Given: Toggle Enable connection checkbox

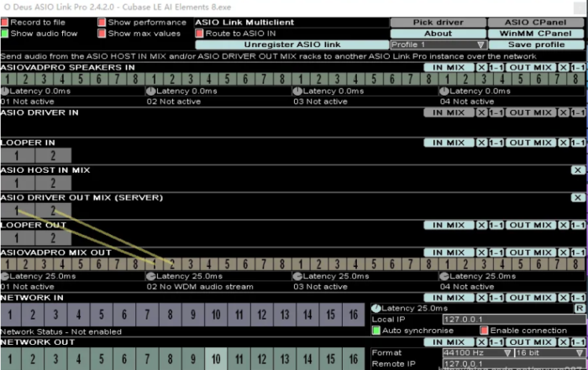Looking at the screenshot, I should coord(485,331).
